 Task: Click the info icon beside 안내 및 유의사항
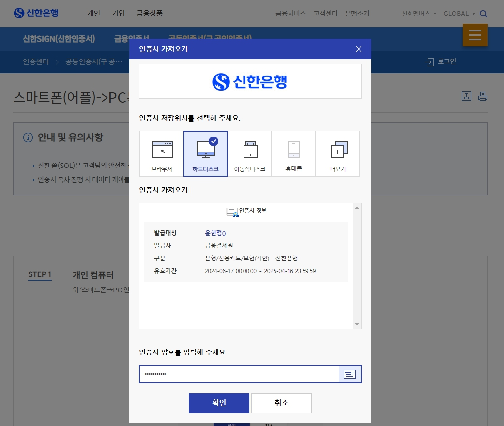coord(28,137)
